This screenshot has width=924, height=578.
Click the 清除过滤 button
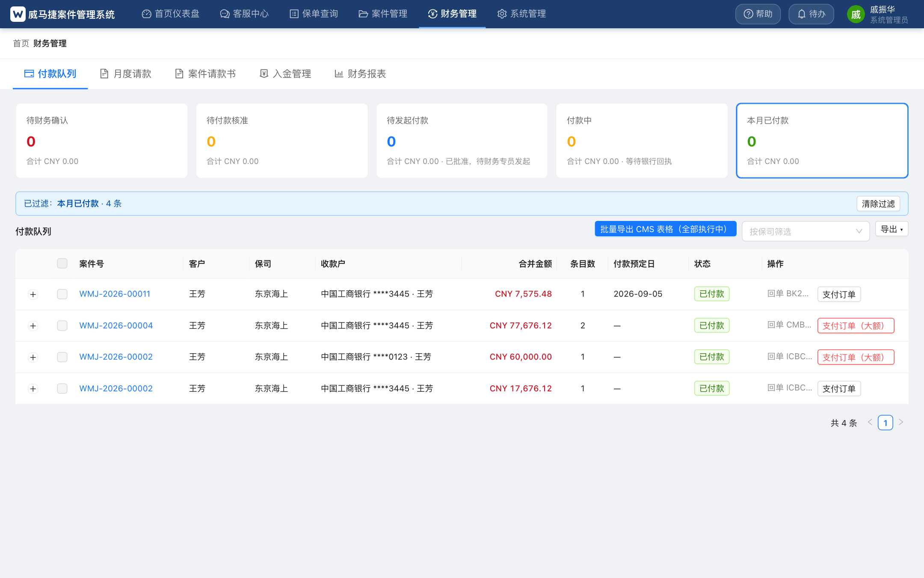(x=878, y=204)
